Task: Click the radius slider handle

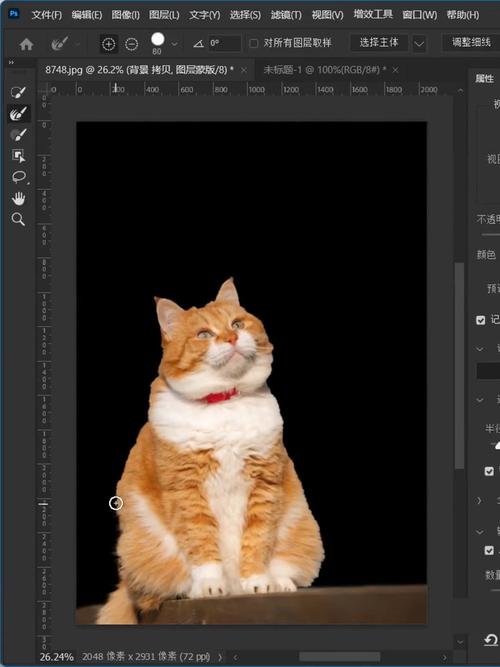Action: click(x=497, y=446)
